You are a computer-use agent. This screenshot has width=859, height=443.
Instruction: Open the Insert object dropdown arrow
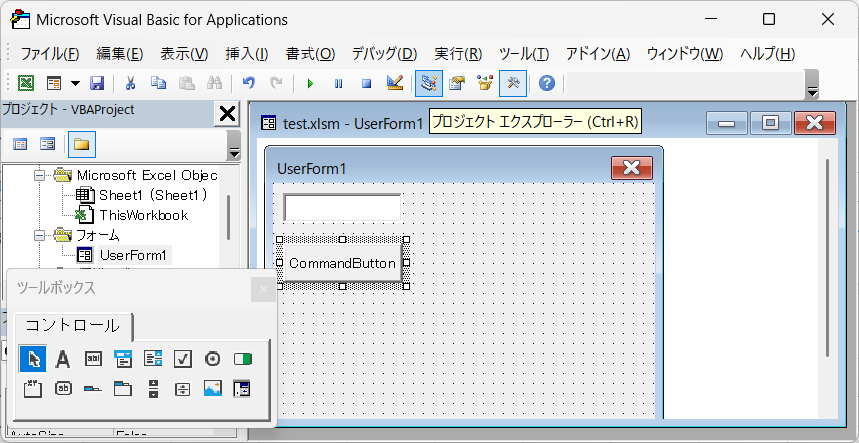75,83
